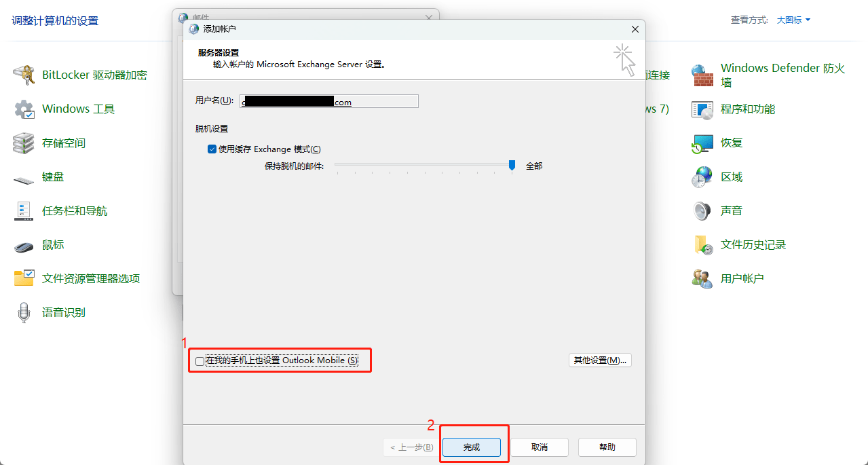
Task: Open 存储空间 storage spaces icon
Action: coord(24,143)
